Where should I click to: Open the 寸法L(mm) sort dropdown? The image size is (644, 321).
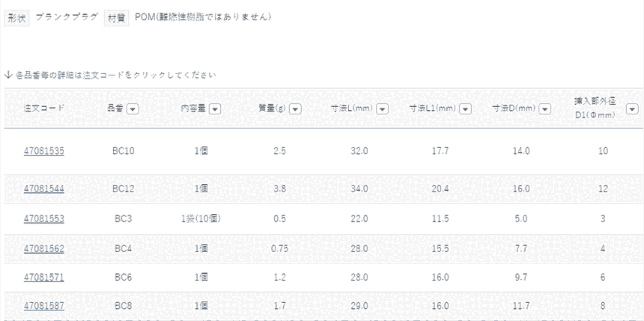[382, 108]
